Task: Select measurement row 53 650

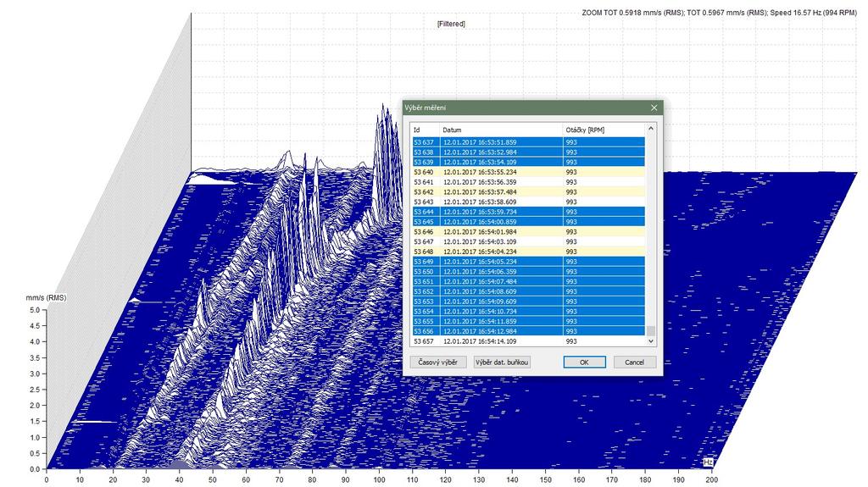Action: tap(529, 272)
